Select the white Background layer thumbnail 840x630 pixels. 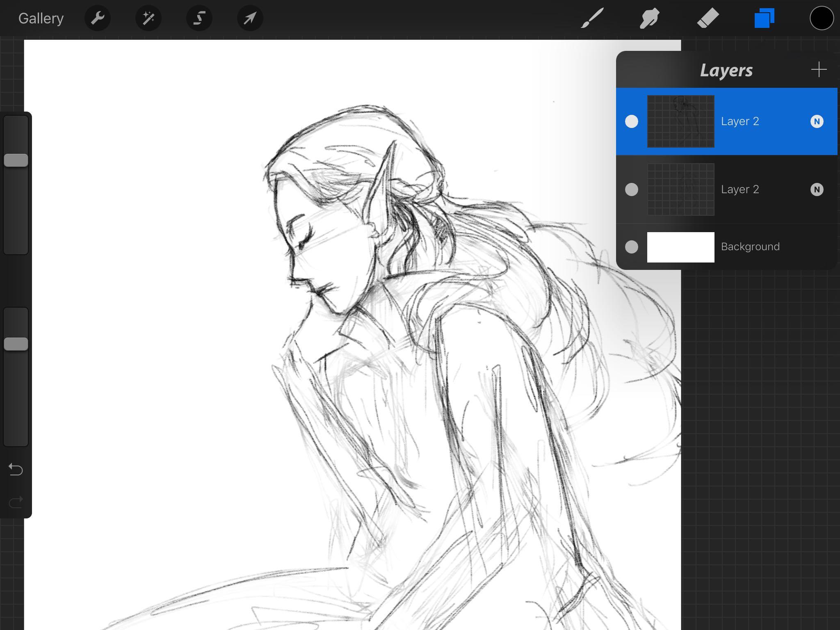(680, 247)
